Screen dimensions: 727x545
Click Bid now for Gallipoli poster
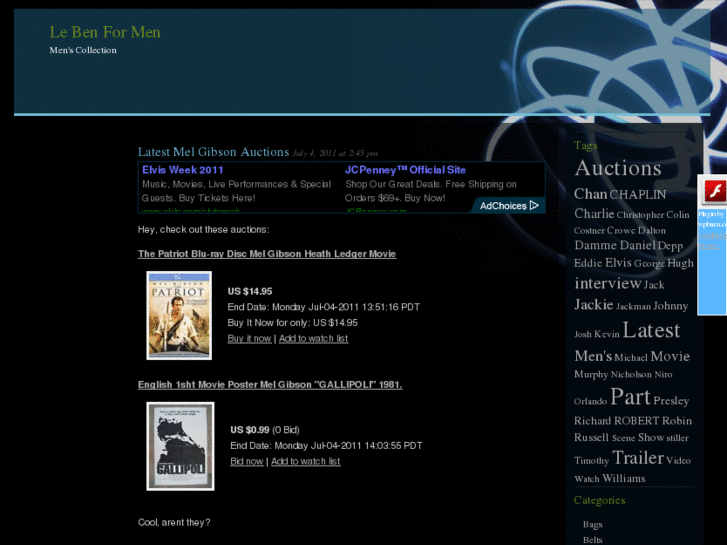pyautogui.click(x=247, y=462)
